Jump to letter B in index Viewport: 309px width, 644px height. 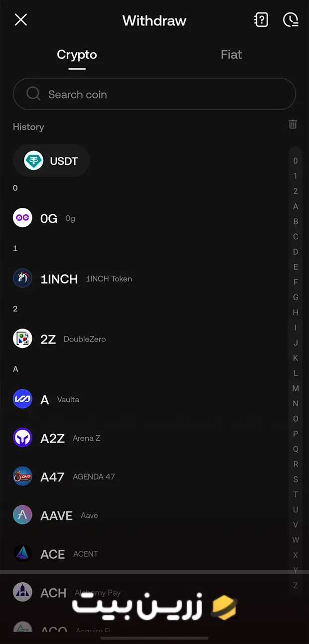pos(296,221)
